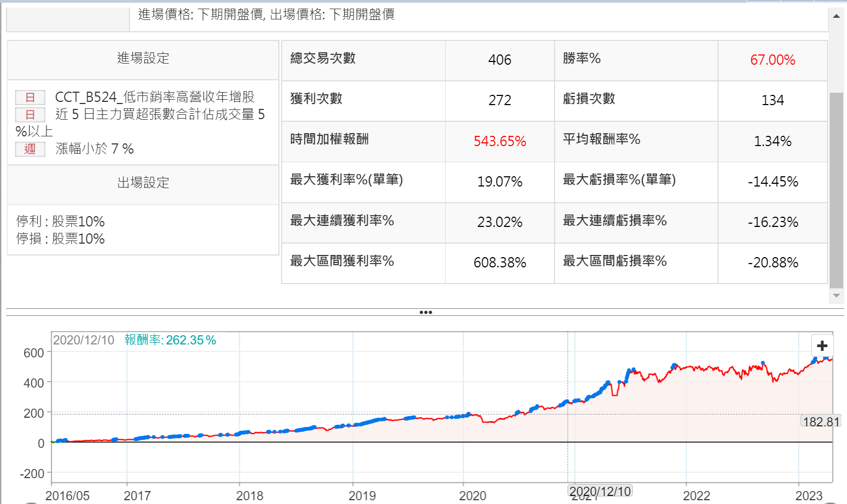
Task: Click the 日 icon beside CCT_B524 condition
Action: 30,98
